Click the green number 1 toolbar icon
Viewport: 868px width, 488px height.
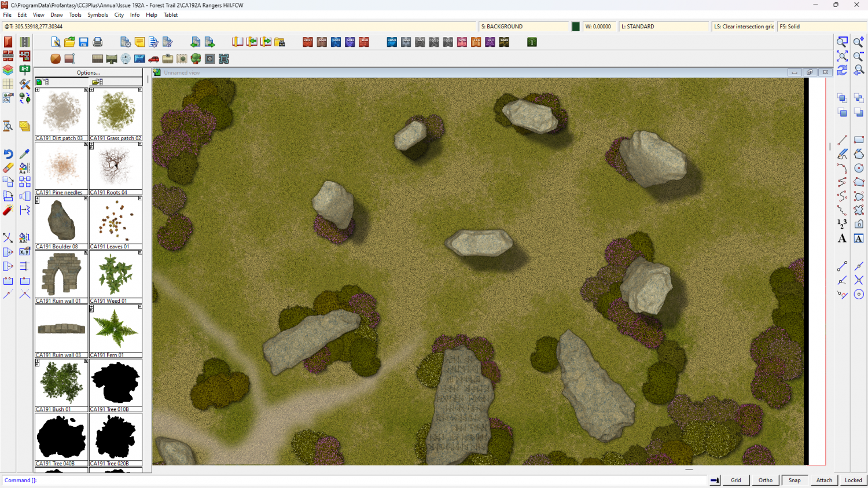[x=532, y=42]
